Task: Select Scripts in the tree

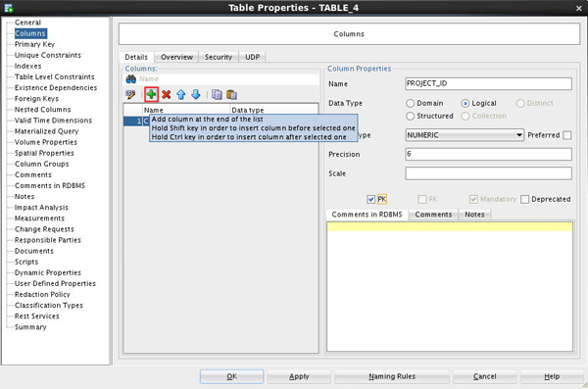Action: [26, 262]
